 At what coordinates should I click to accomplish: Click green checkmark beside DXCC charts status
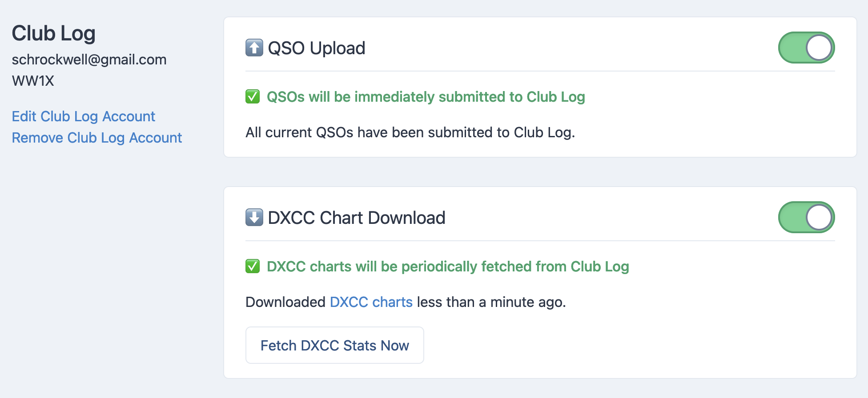coord(253,266)
